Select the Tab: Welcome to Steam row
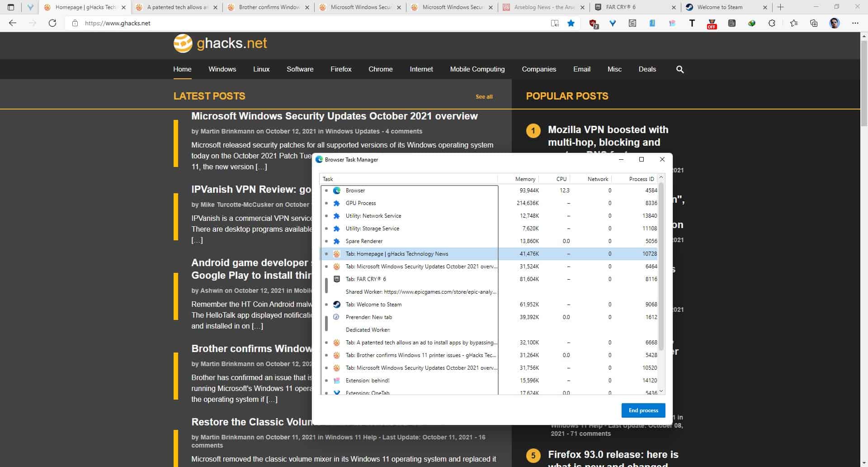The image size is (868, 467). [489, 305]
